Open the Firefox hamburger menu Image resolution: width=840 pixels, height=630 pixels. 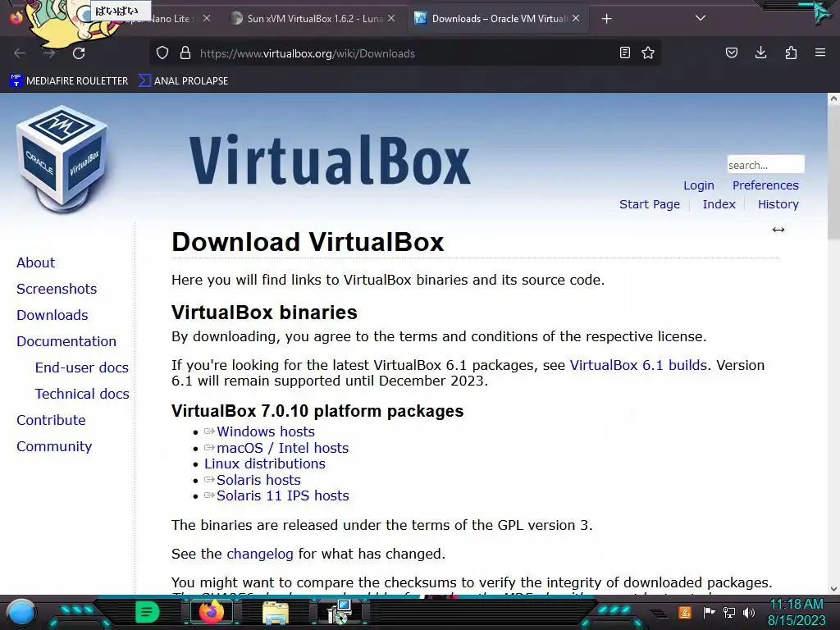click(x=820, y=52)
